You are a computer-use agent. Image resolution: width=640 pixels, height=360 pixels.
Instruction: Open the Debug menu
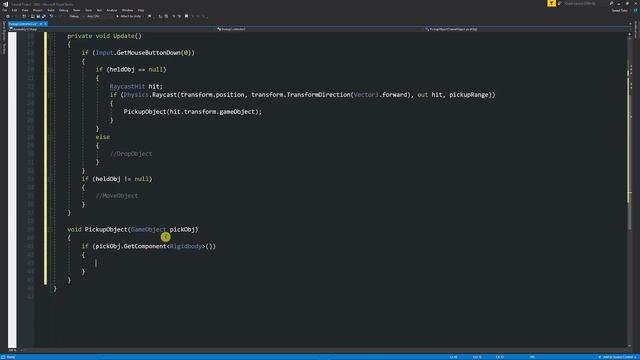[x=63, y=10]
